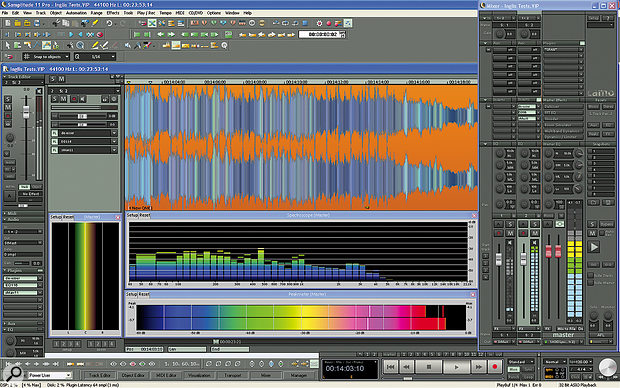Viewport: 620px width, 388px height.
Task: Click Setup in the Spectroscope panel
Action: pyautogui.click(x=132, y=215)
